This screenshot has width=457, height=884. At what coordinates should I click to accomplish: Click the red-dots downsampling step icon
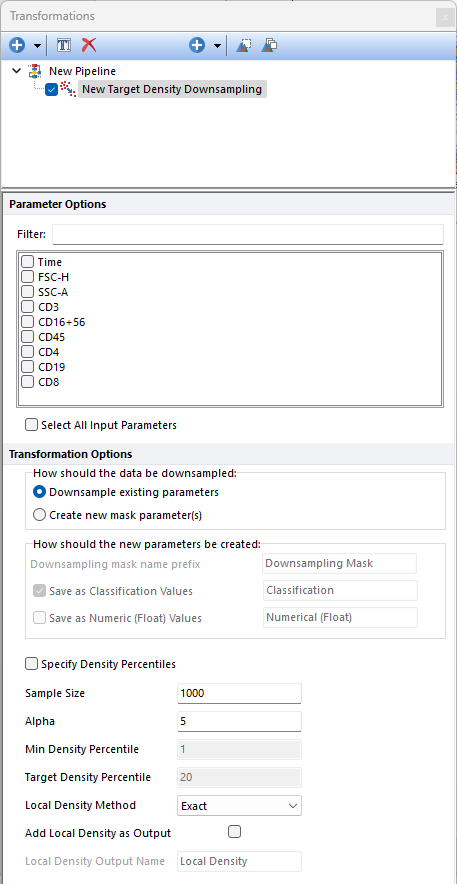68,89
